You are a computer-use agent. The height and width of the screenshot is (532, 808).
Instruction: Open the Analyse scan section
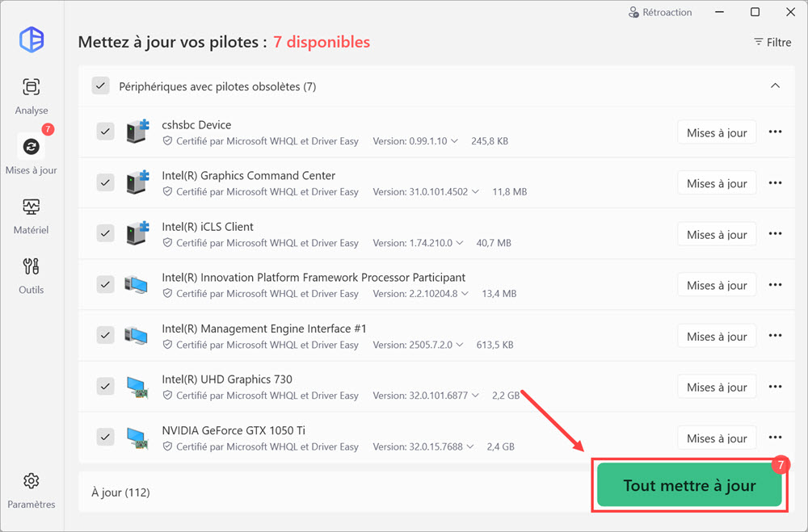(32, 96)
